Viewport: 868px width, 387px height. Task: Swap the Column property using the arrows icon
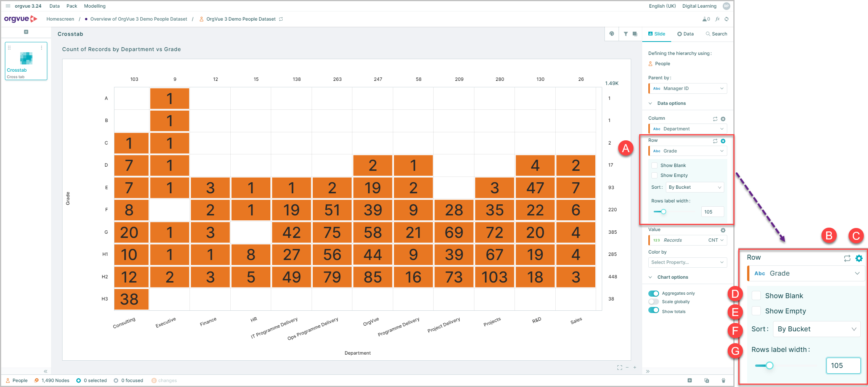715,119
